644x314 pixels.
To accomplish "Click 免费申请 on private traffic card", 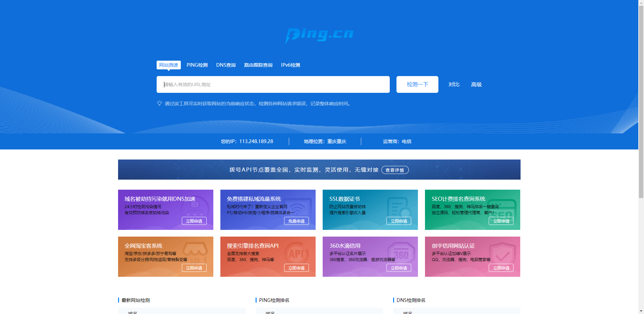I will [297, 221].
